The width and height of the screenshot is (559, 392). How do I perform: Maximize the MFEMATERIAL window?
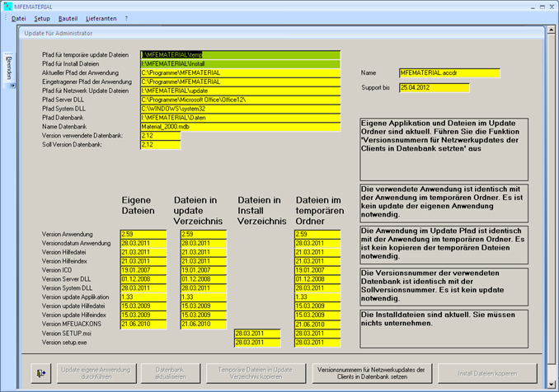pyautogui.click(x=543, y=7)
